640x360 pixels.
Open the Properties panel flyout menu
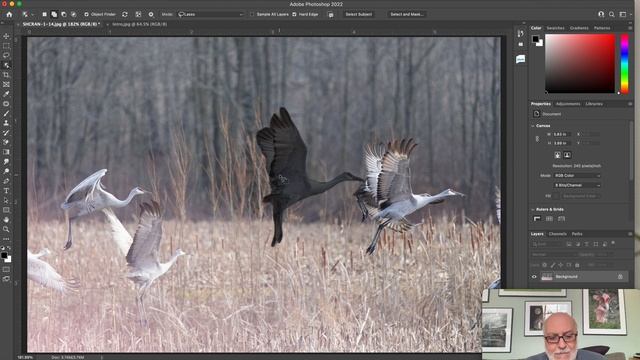point(630,104)
